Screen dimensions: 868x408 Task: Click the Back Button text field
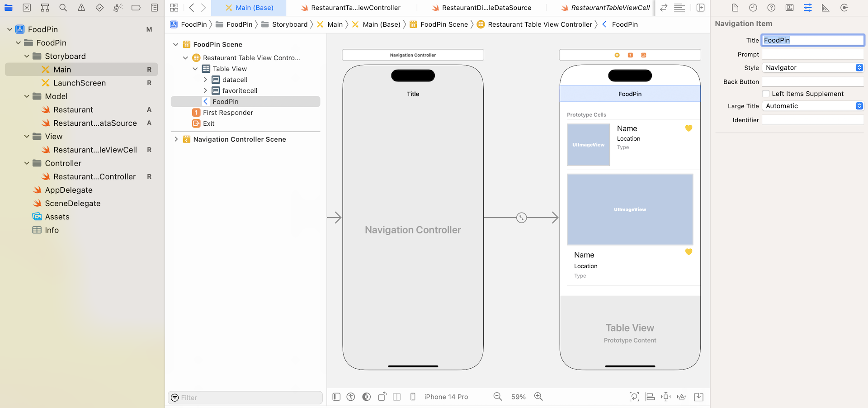[x=813, y=82]
